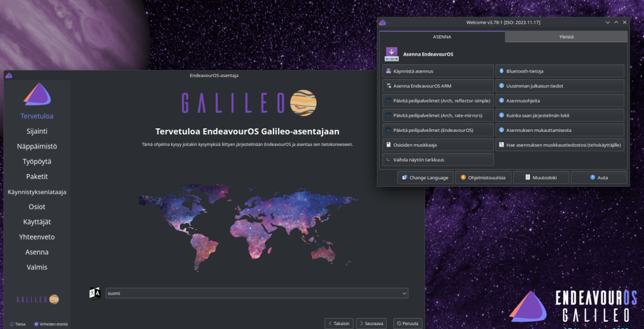
Task: Toggle Virheiden etsintä debug button
Action: point(51,324)
